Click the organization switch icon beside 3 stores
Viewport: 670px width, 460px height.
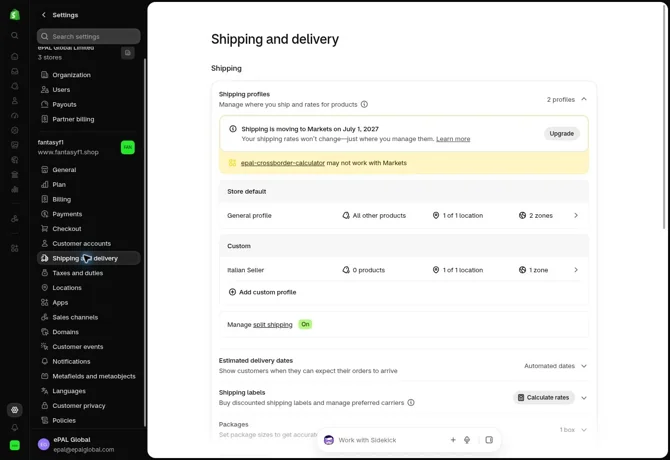point(128,53)
